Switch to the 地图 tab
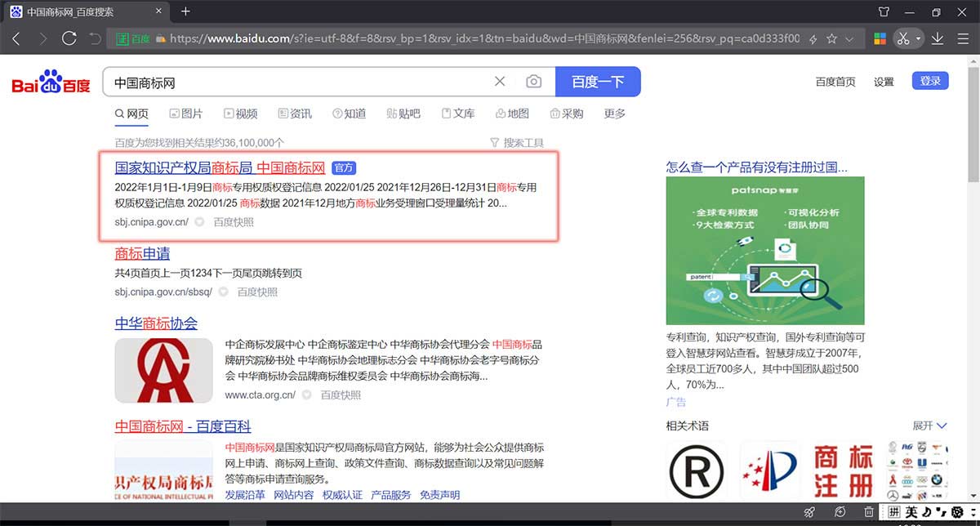Screen dimensions: 980x526 (512, 114)
